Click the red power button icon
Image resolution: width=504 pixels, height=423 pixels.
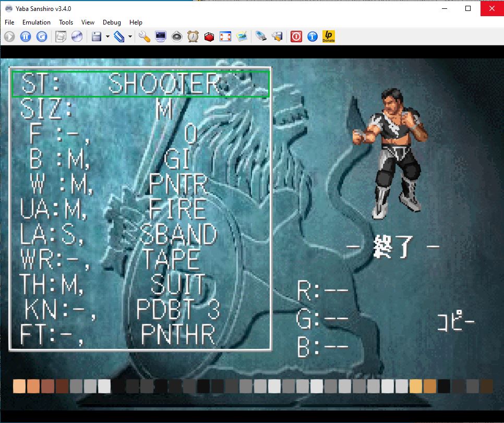pyautogui.click(x=296, y=37)
